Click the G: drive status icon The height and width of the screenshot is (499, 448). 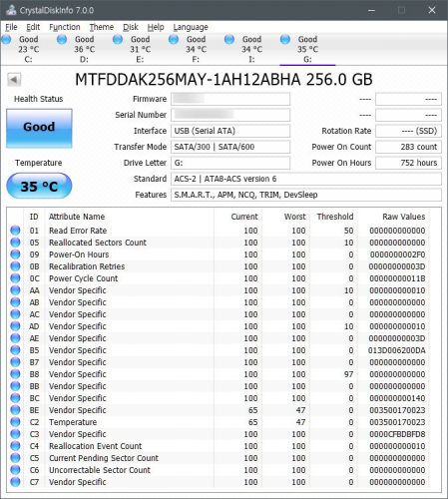click(285, 40)
